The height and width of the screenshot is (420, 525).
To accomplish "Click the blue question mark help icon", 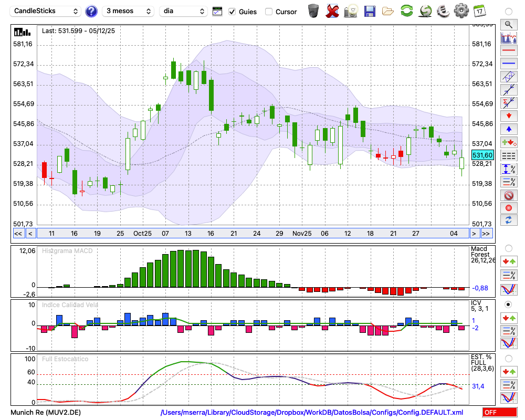I will 91,11.
